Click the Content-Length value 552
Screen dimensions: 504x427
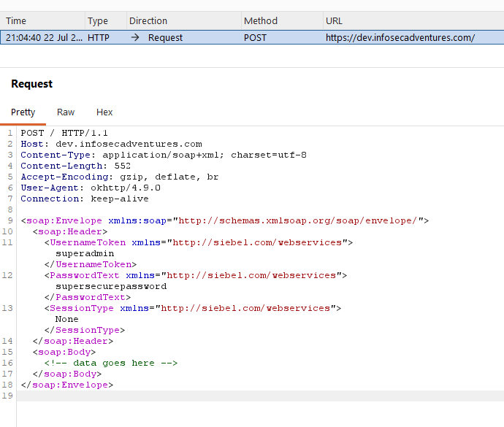pos(123,166)
